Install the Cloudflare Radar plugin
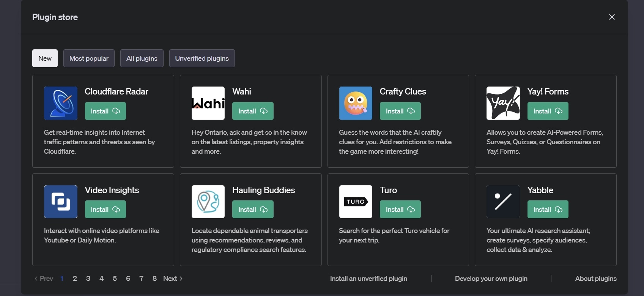 (x=105, y=111)
